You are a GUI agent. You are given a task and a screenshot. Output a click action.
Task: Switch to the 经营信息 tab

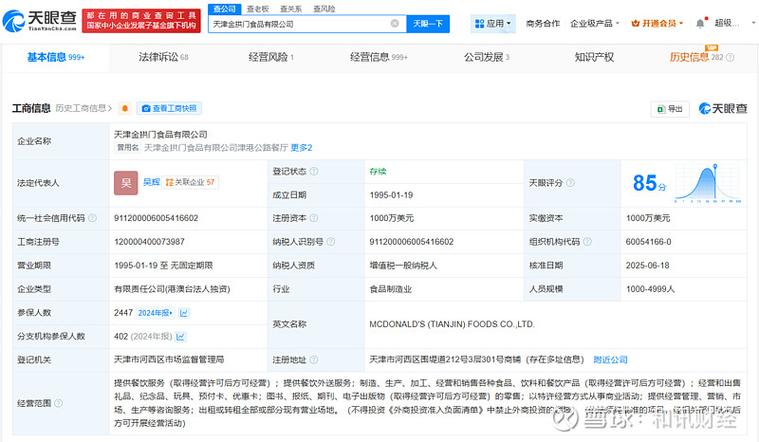379,57
